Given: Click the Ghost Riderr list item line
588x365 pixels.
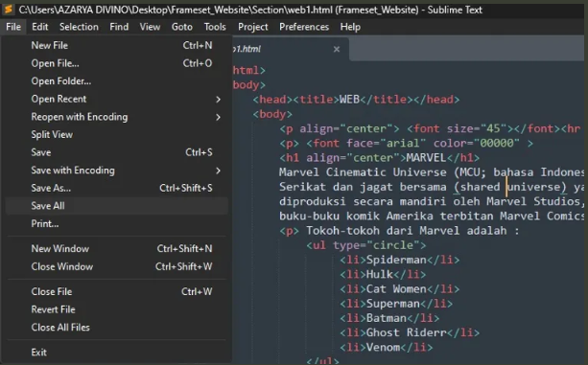Looking at the screenshot, I should coord(410,332).
